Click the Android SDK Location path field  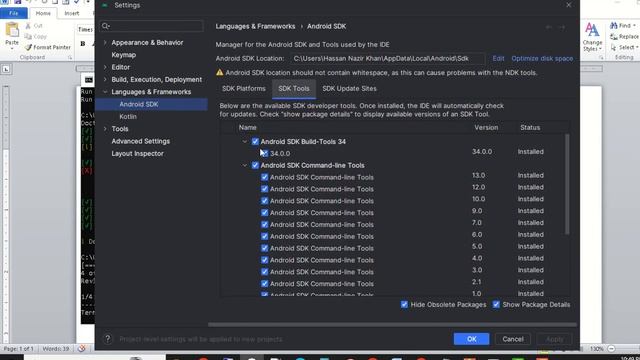pos(387,58)
